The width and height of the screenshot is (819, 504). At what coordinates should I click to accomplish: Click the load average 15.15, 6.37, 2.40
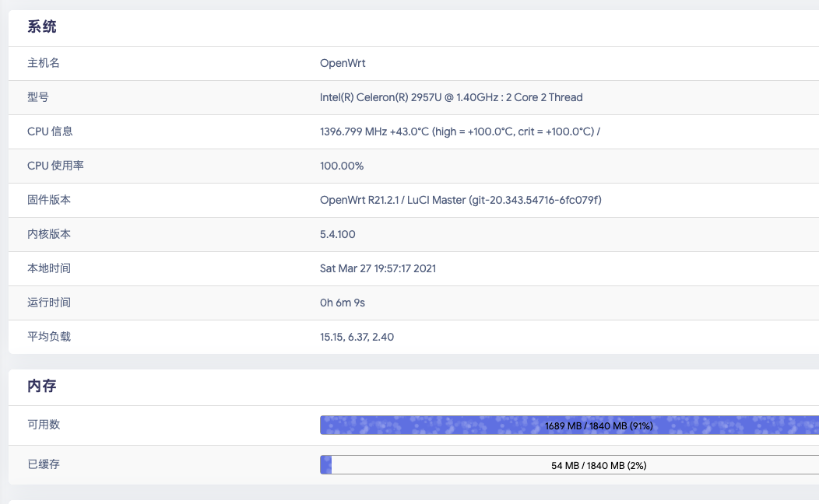point(357,337)
